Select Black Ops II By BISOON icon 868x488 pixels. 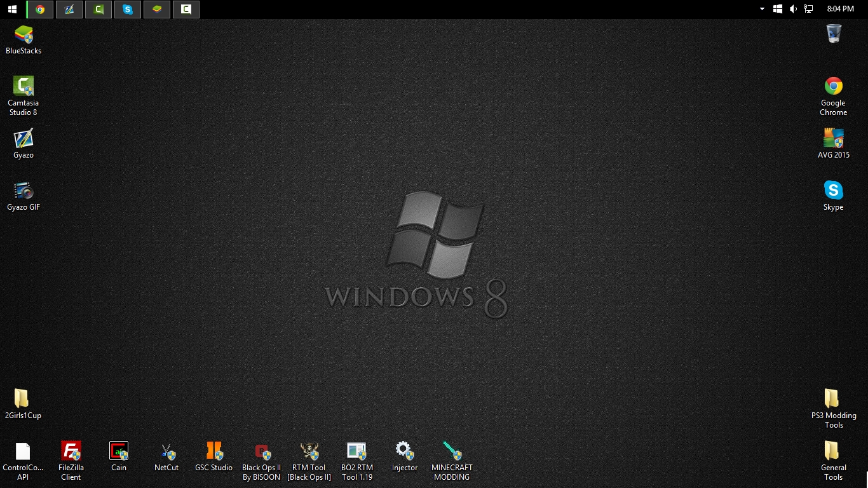coord(262,461)
